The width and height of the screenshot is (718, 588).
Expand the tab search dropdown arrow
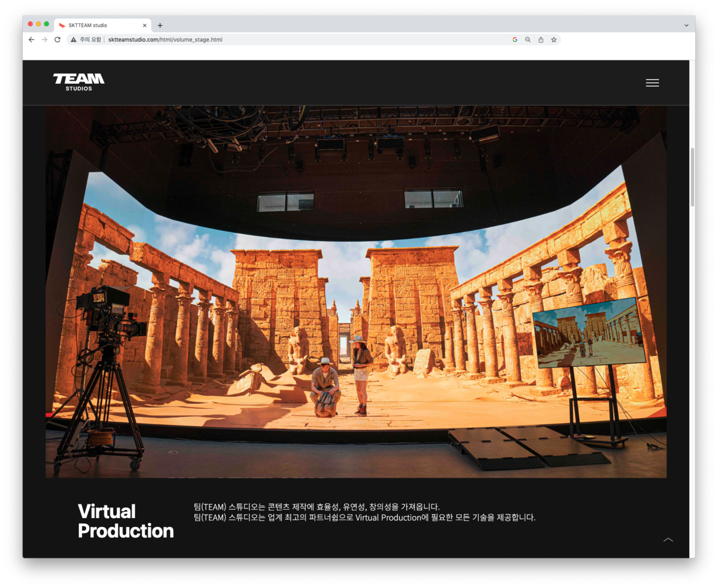[x=686, y=25]
